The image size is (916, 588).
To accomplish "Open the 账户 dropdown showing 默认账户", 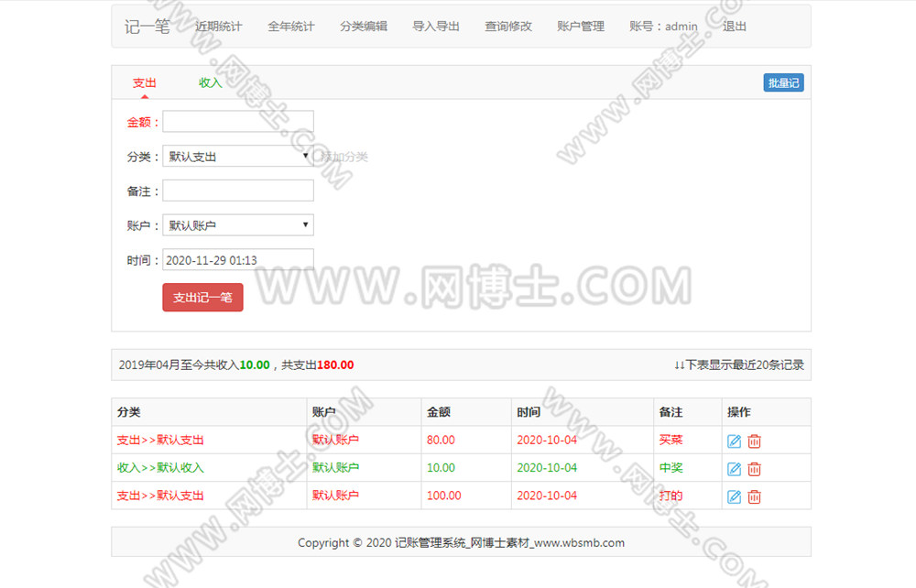I will click(x=238, y=224).
